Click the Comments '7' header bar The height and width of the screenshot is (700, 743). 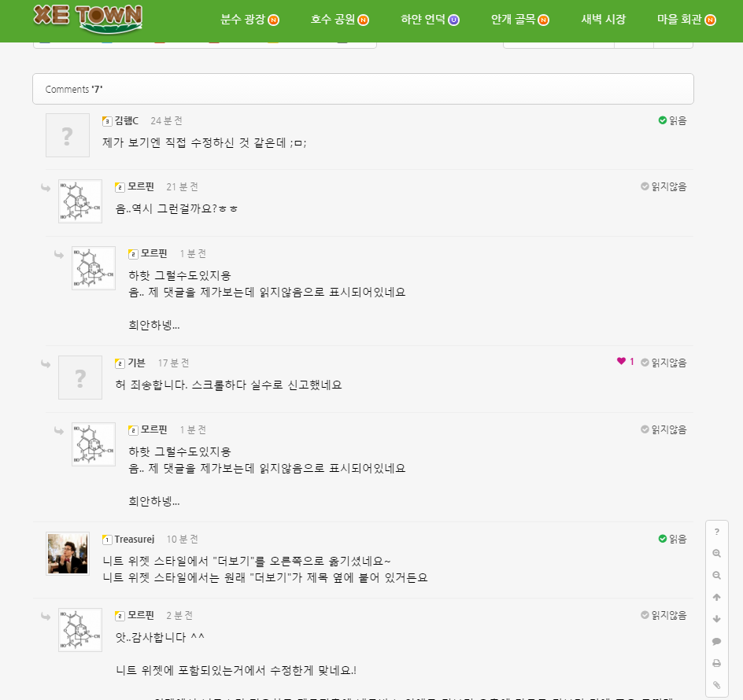click(x=363, y=89)
